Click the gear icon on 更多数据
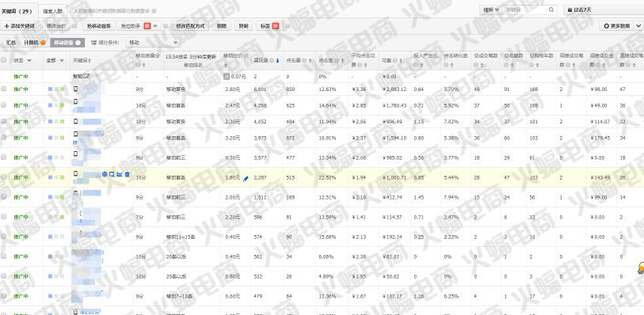The width and height of the screenshot is (644, 315). [x=606, y=26]
